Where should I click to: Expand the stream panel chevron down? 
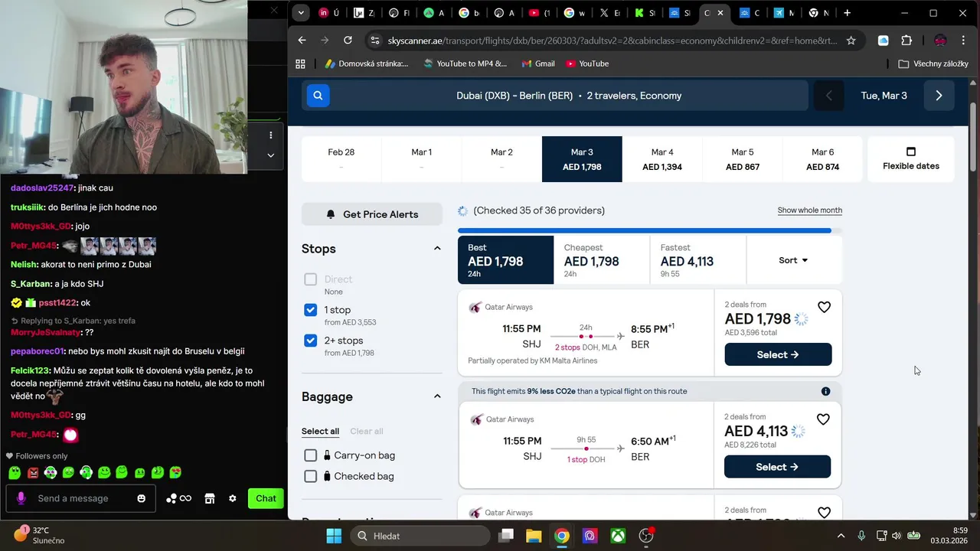point(270,155)
